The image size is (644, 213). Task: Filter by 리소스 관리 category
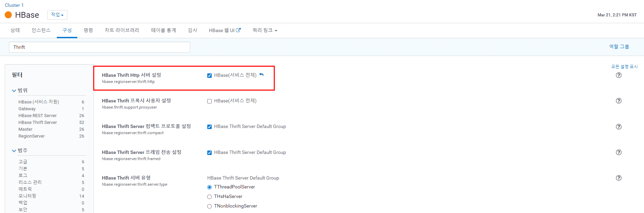30,182
